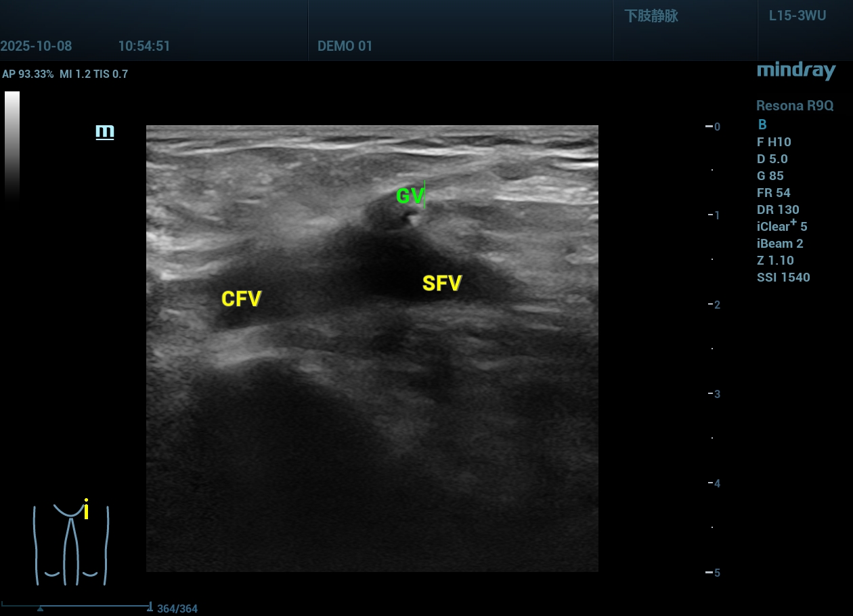Click the B mode indicator
The image size is (853, 616).
pos(762,125)
